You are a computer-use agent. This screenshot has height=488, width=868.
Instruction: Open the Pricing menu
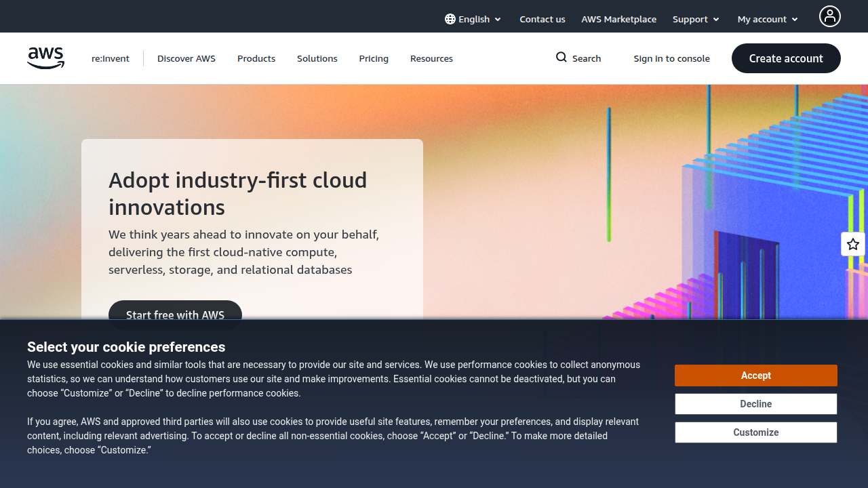(374, 58)
